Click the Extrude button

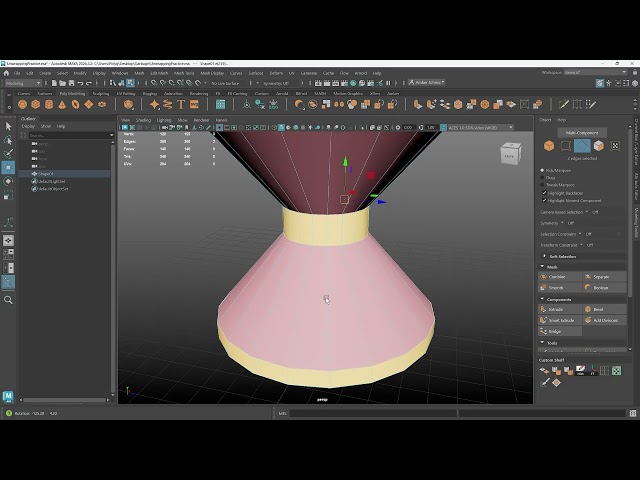560,309
